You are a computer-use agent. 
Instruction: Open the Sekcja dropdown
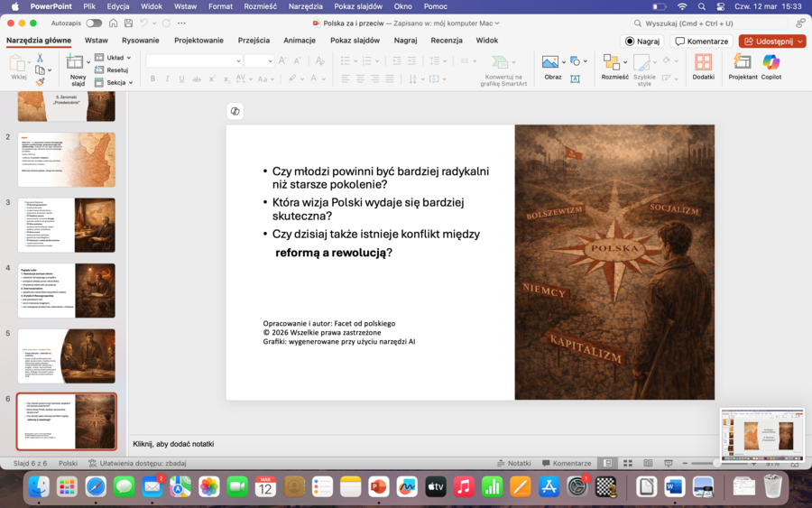tap(118, 82)
